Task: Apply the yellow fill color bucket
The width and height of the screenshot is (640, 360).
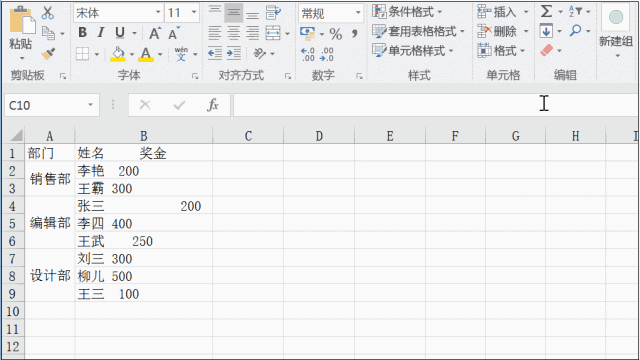Action: [x=118, y=53]
